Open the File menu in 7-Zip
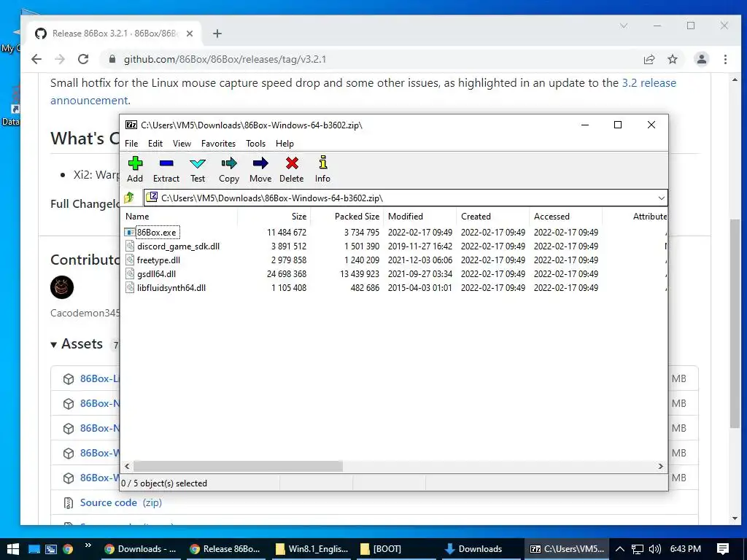Image resolution: width=747 pixels, height=560 pixels. click(x=131, y=144)
